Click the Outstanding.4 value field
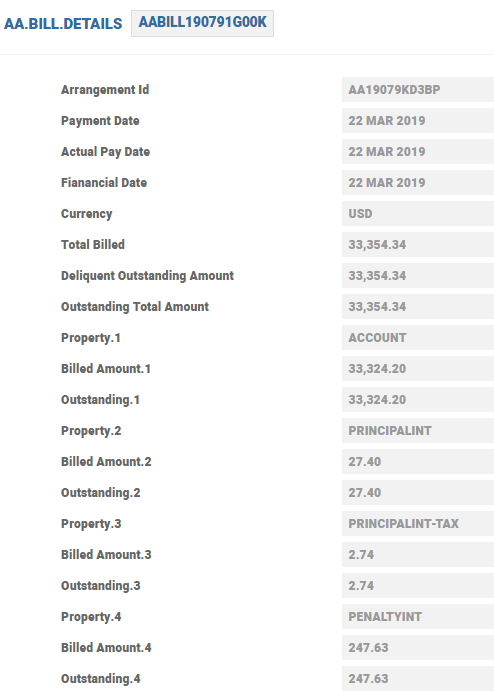This screenshot has height=692, width=494. tap(418, 678)
